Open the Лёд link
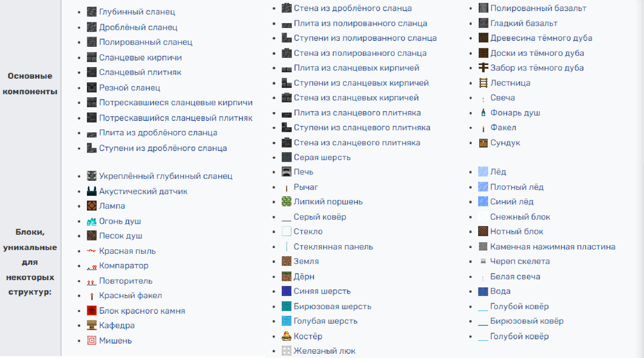Image resolution: width=644 pixels, height=358 pixels. click(498, 172)
